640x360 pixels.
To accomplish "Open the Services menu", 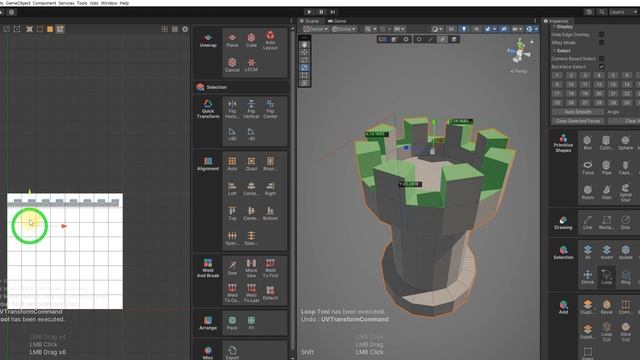I will tap(67, 3).
